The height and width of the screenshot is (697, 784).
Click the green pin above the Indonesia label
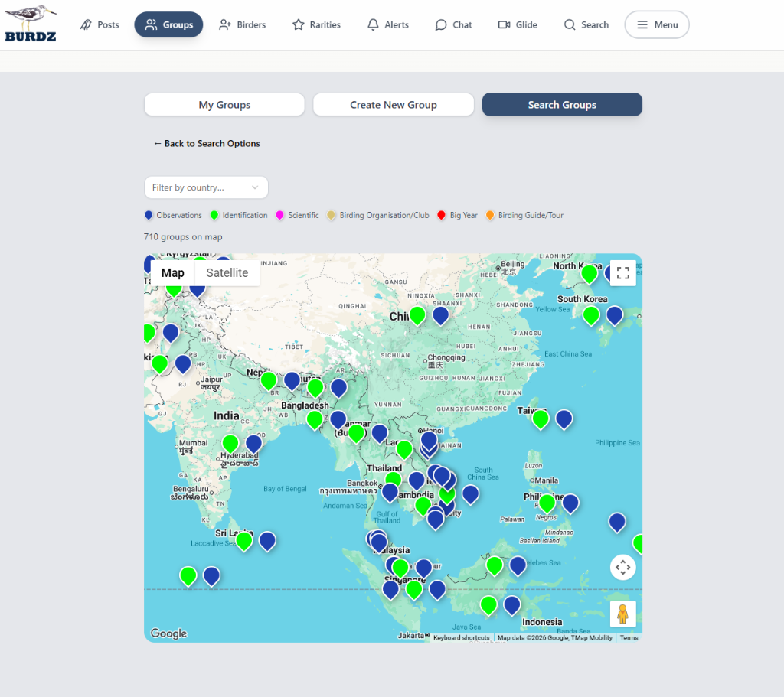(x=488, y=605)
